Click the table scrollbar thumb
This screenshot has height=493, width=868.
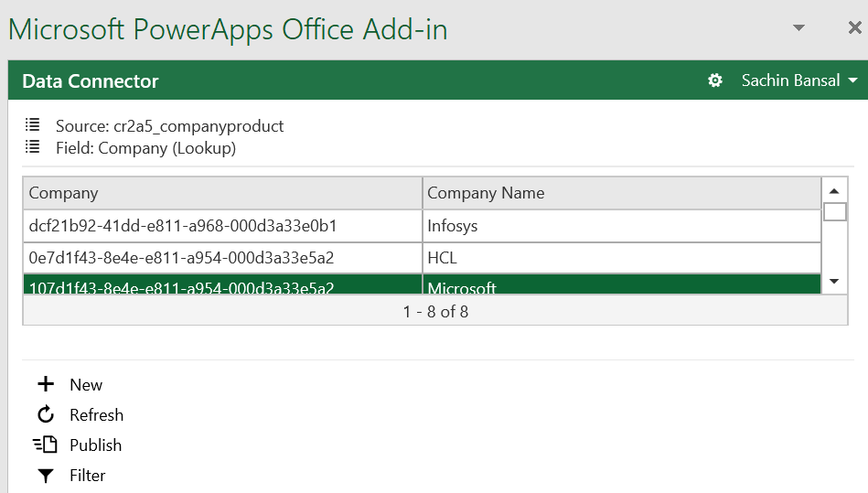point(834,212)
